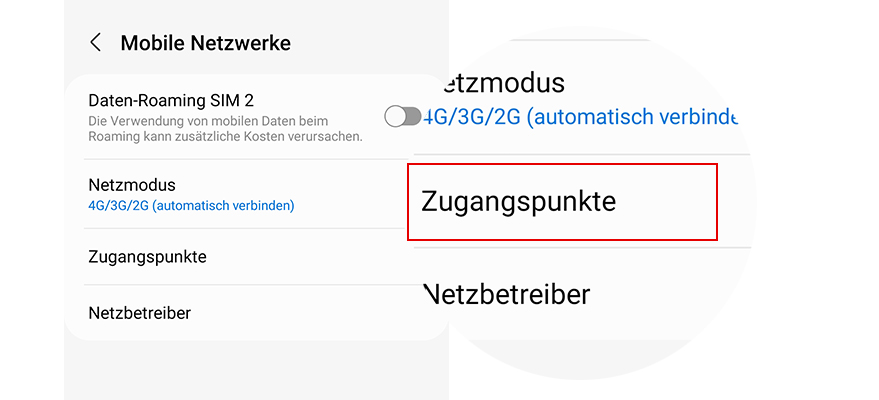Select the 'Daten-Roaming SIM 2' label
The height and width of the screenshot is (400, 879).
tap(171, 100)
